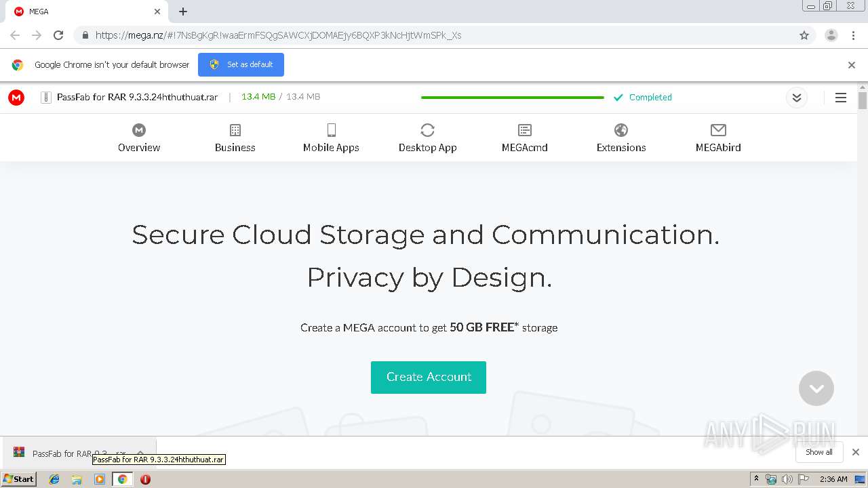Launch Internet Explorer from taskbar
The width and height of the screenshot is (868, 488).
pyautogui.click(x=54, y=479)
